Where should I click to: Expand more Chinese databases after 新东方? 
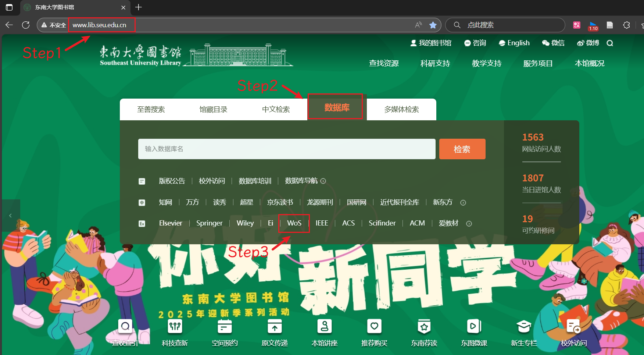pos(463,202)
